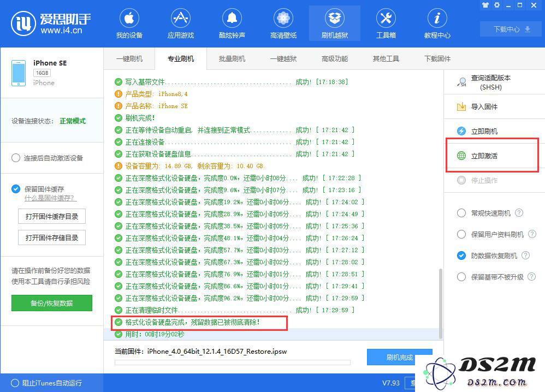Click warning icon beside 设备容量为 line

coord(119,166)
